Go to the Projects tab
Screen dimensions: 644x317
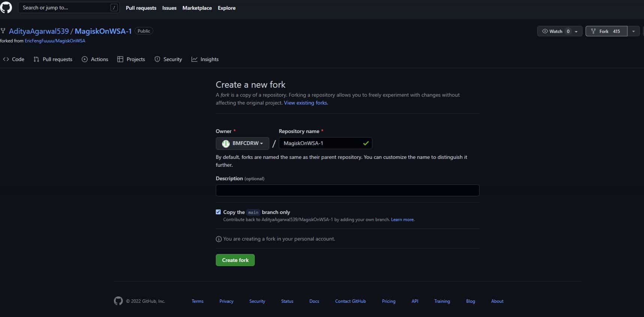[x=131, y=59]
